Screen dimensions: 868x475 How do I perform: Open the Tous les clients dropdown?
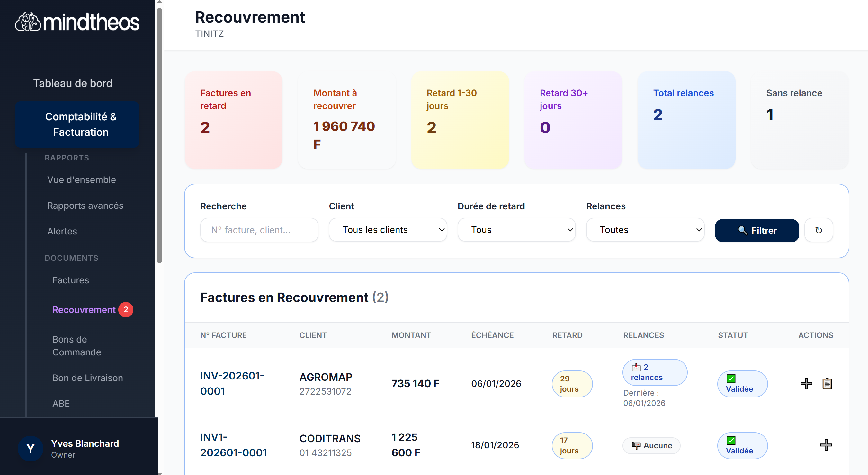point(388,230)
